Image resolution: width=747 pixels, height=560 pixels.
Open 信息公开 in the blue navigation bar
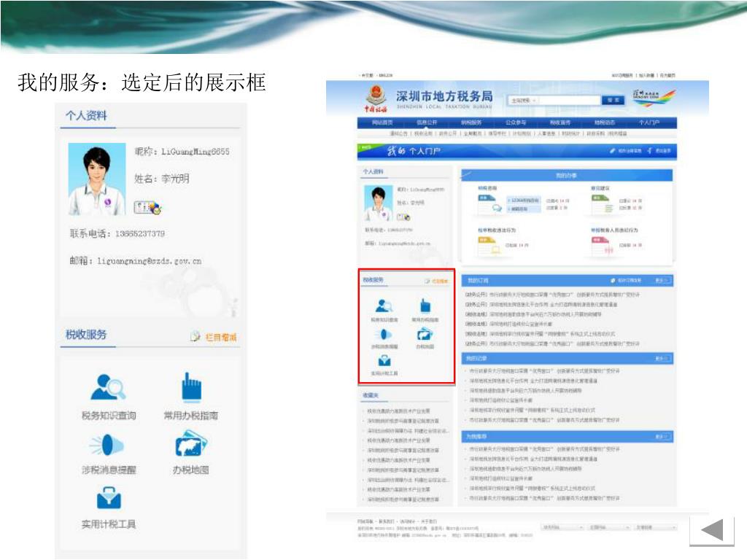[427, 122]
